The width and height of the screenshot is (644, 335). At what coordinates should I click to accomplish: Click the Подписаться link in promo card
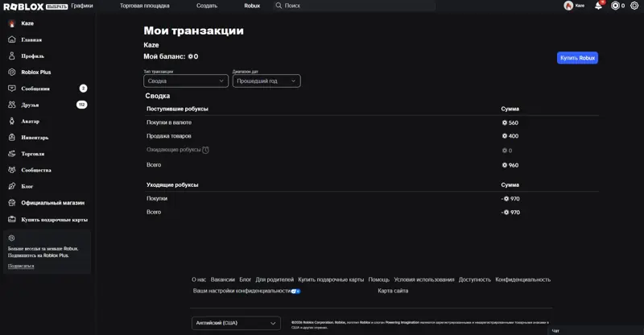coord(21,267)
